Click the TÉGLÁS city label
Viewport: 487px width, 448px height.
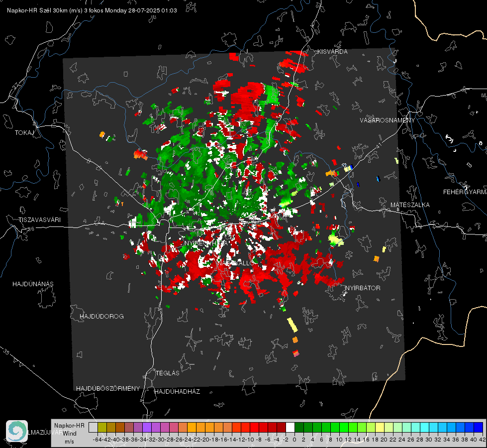click(168, 373)
